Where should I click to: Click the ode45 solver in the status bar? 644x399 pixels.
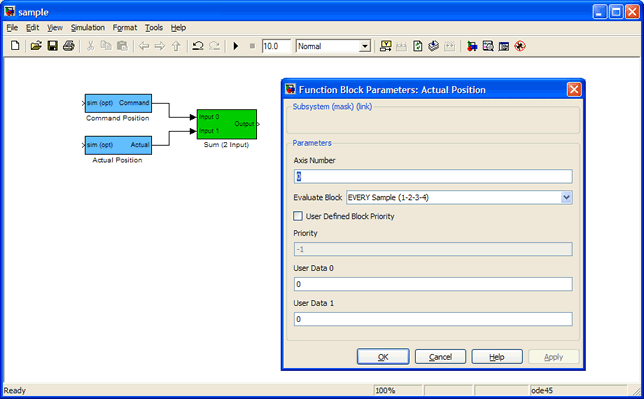pyautogui.click(x=542, y=390)
